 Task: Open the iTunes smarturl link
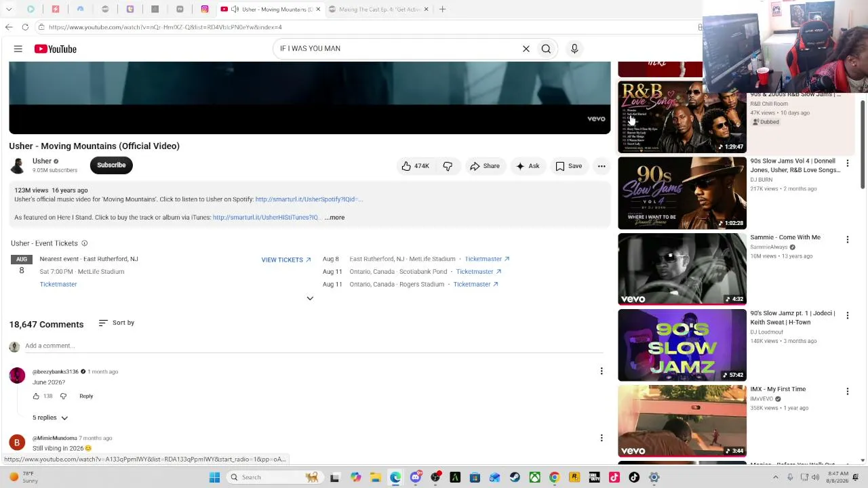pyautogui.click(x=266, y=218)
